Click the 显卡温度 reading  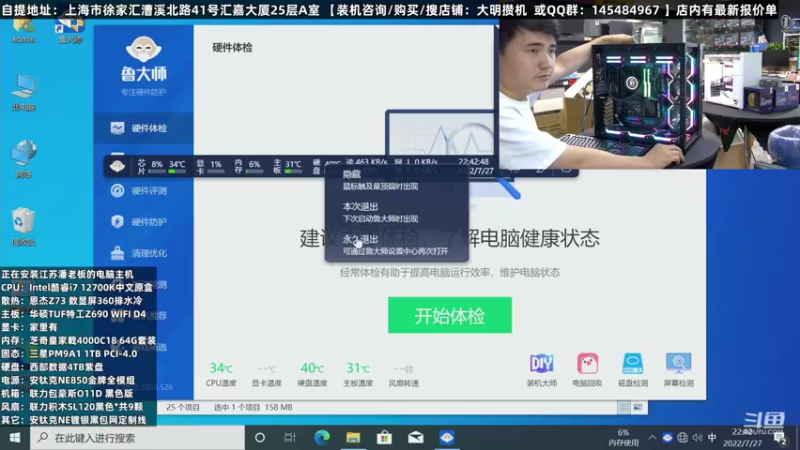pyautogui.click(x=266, y=374)
